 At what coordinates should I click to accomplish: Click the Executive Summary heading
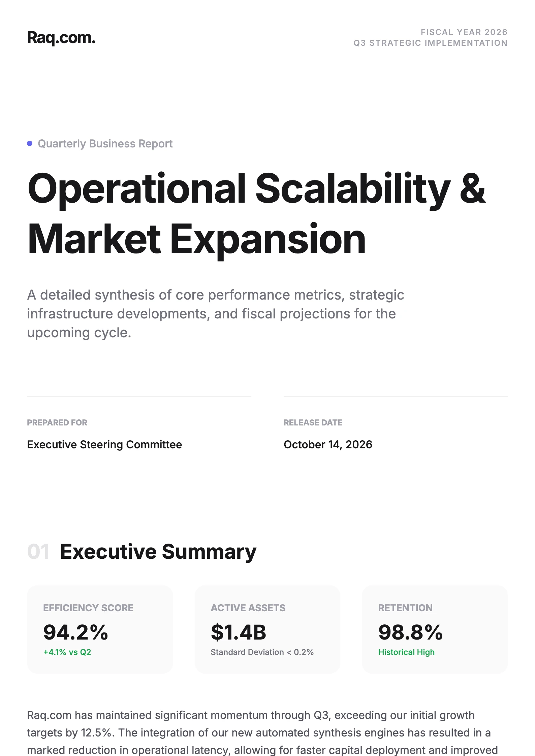[x=158, y=552]
